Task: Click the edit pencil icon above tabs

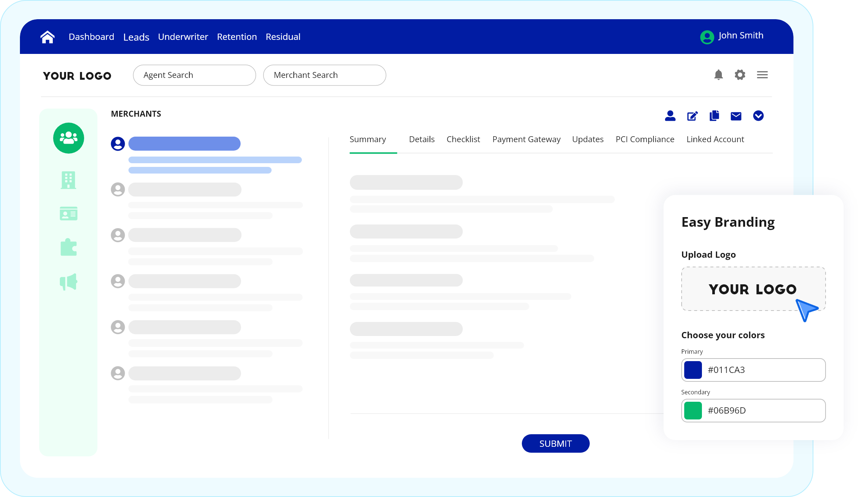Action: (x=692, y=116)
